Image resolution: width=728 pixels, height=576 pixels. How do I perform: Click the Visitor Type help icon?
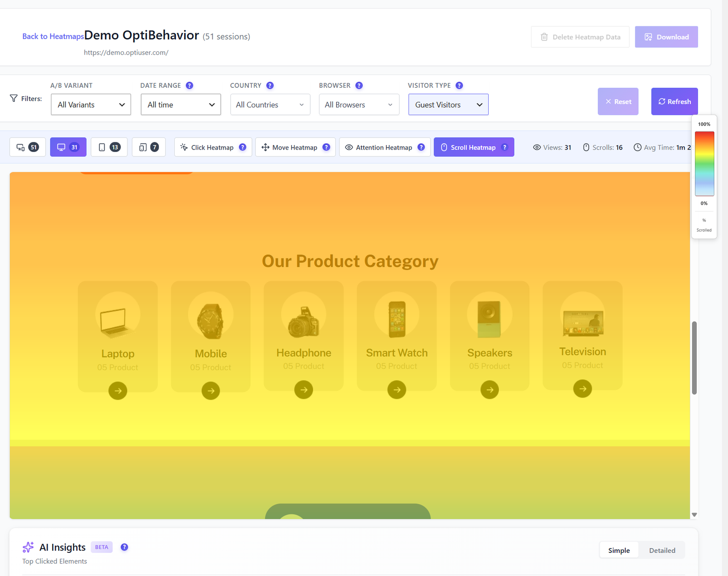(x=459, y=85)
